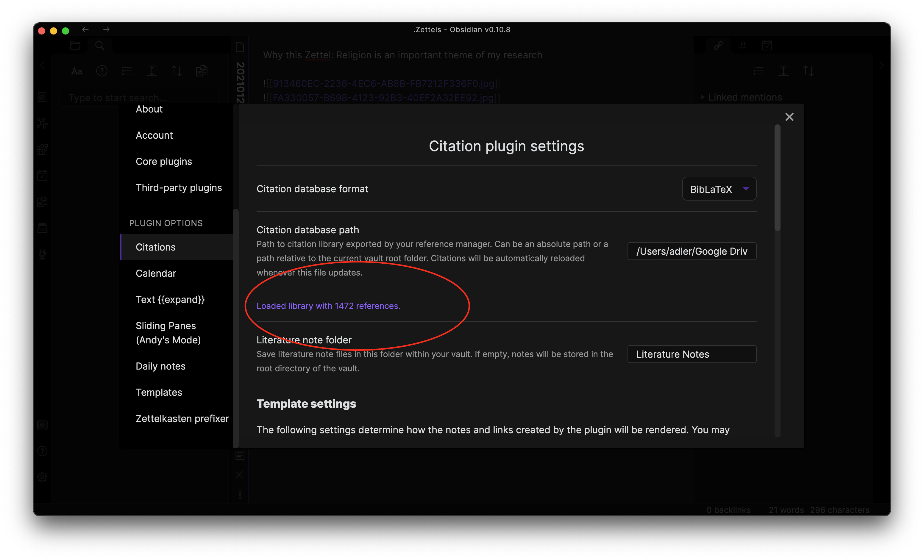The image size is (924, 560).
Task: Toggle match case Aa search option
Action: click(77, 71)
